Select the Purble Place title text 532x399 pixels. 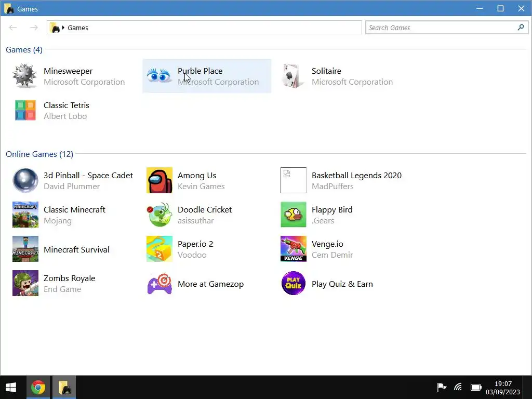(x=200, y=71)
